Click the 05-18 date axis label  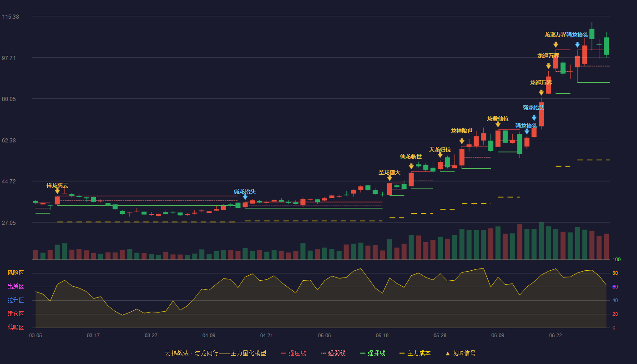[x=382, y=335]
